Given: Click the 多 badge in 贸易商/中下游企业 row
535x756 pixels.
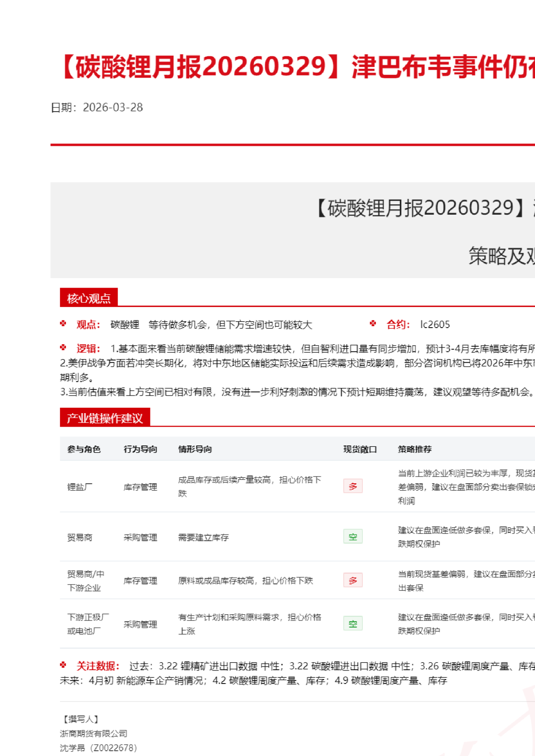Looking at the screenshot, I should coord(353,580).
